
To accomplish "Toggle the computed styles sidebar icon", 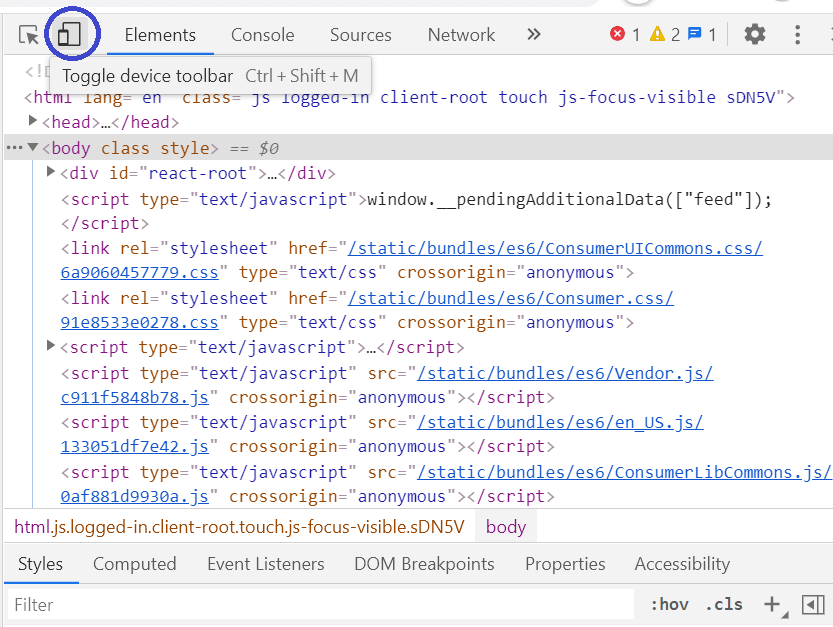I will click(813, 604).
